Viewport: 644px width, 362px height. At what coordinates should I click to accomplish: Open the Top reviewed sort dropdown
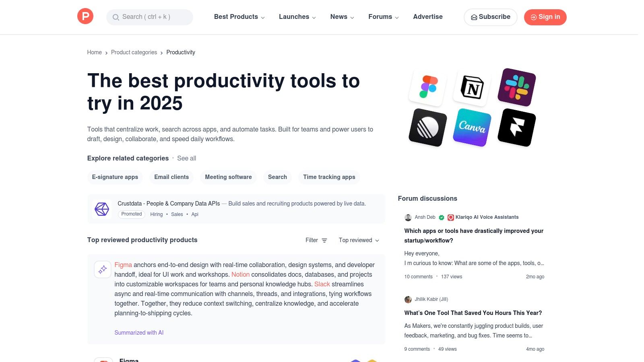[x=359, y=240]
